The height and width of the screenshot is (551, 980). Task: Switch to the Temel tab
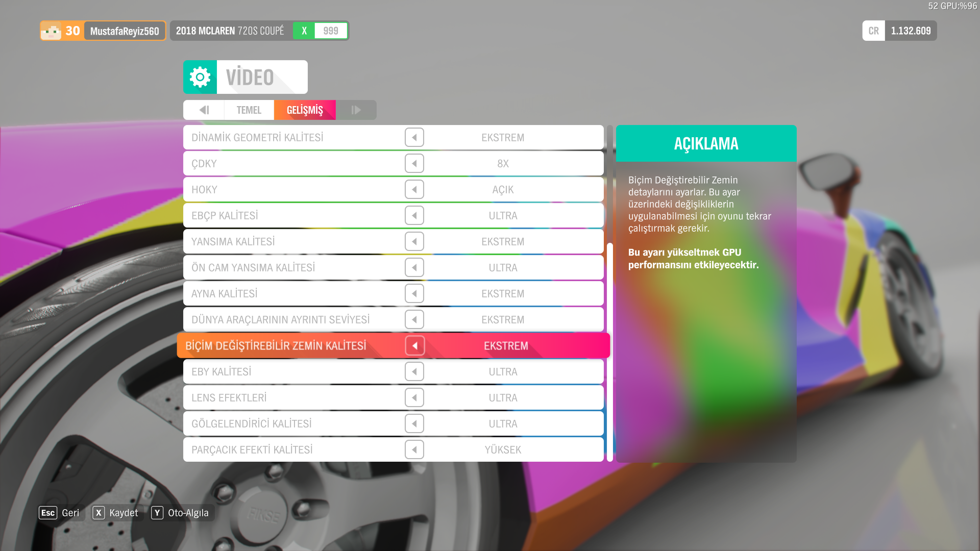coord(249,110)
